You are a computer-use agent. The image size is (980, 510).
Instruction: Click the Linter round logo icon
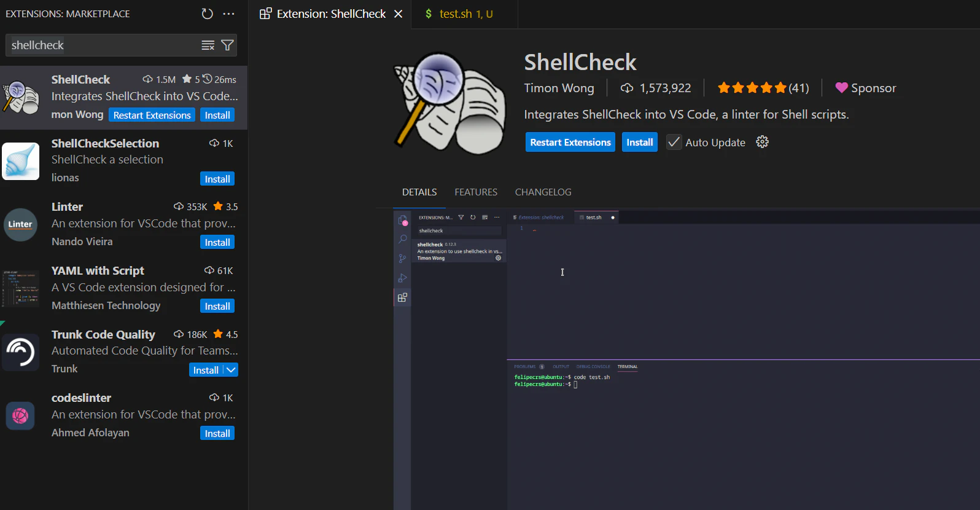coord(20,224)
